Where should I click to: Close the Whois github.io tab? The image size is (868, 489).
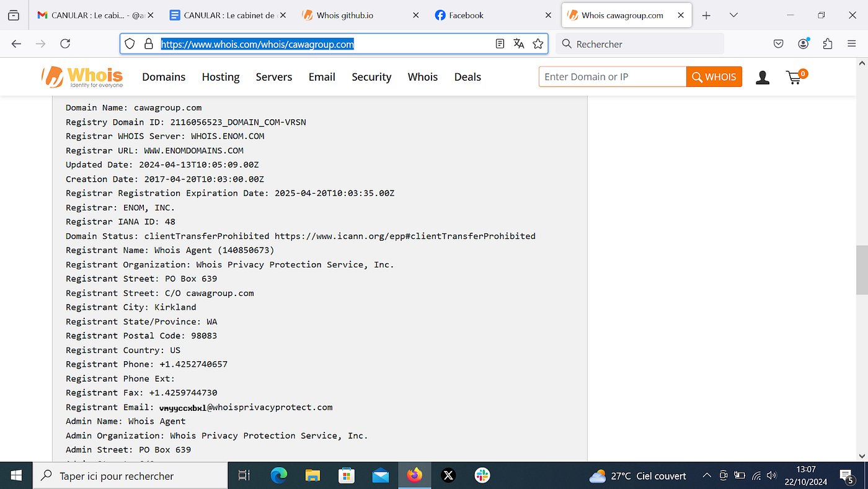point(415,16)
